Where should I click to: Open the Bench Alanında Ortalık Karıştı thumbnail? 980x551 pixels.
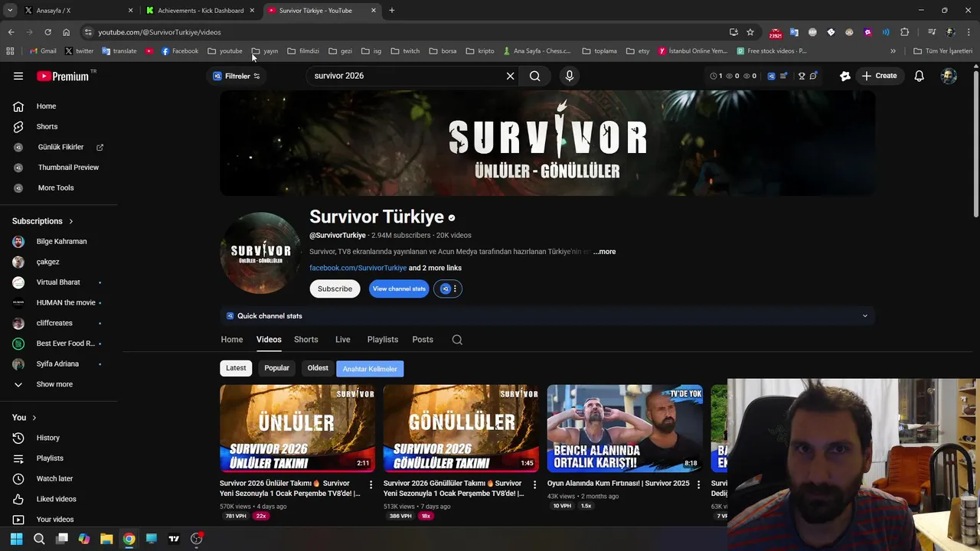tap(625, 429)
